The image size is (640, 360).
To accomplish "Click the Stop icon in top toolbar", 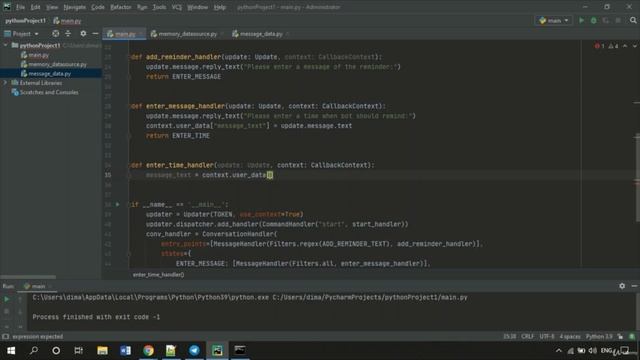I will point(618,20).
